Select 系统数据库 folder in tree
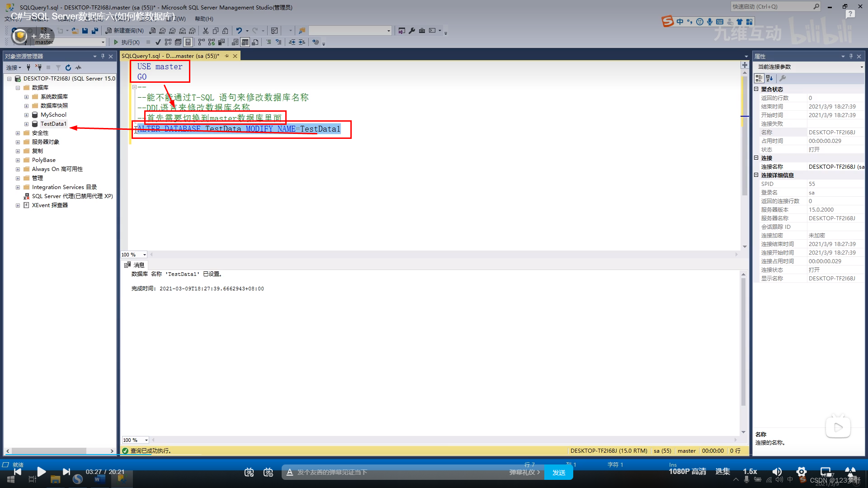 coord(54,97)
